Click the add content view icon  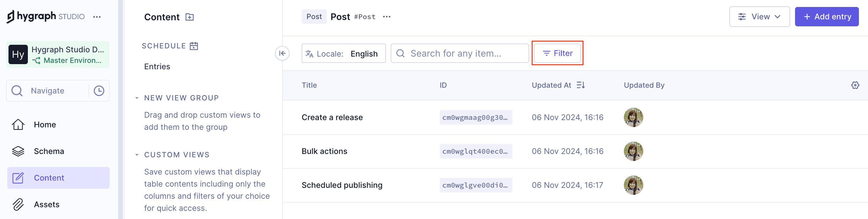click(x=190, y=17)
